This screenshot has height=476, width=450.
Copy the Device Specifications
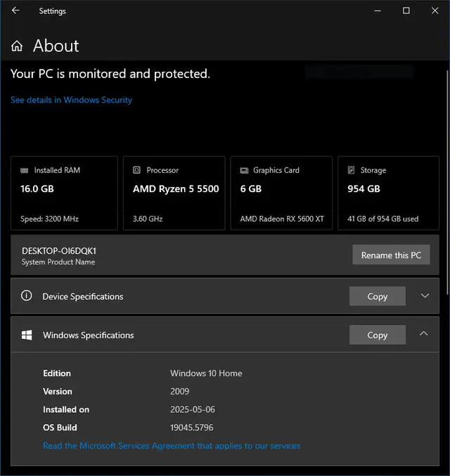click(x=378, y=296)
